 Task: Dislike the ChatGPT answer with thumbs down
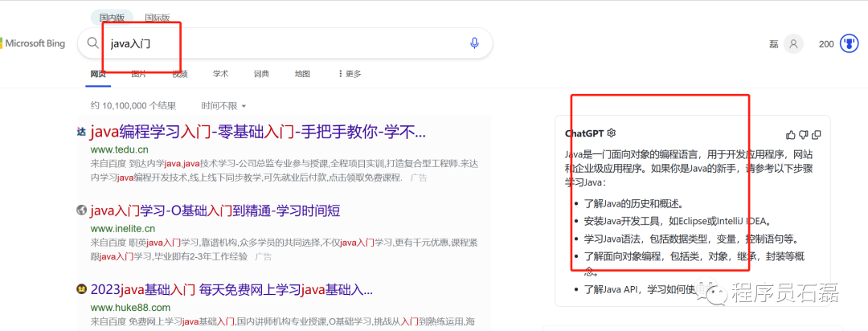coord(803,134)
